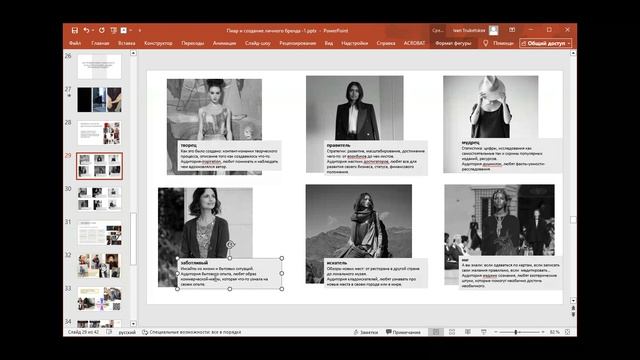Open the Файл menu
The height and width of the screenshot is (360, 640).
[x=75, y=43]
